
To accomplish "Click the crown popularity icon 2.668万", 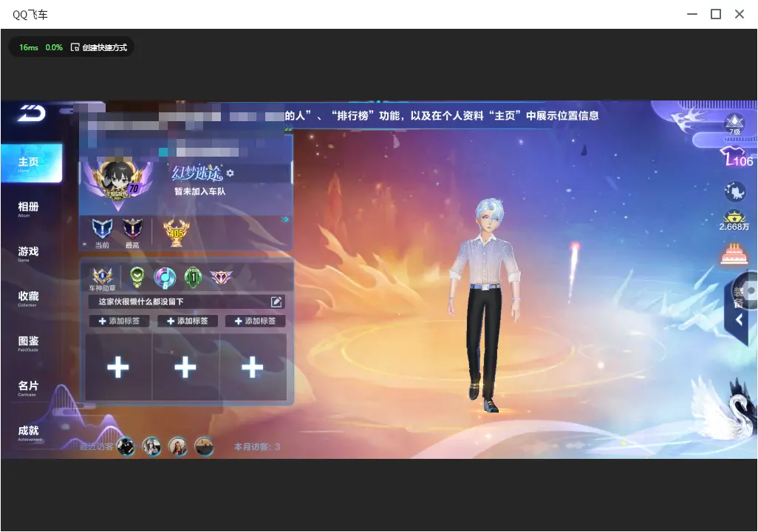I will coord(734,221).
